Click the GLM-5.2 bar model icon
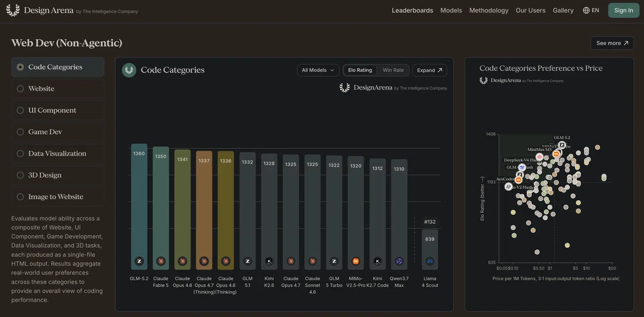644x317 pixels. (x=140, y=261)
